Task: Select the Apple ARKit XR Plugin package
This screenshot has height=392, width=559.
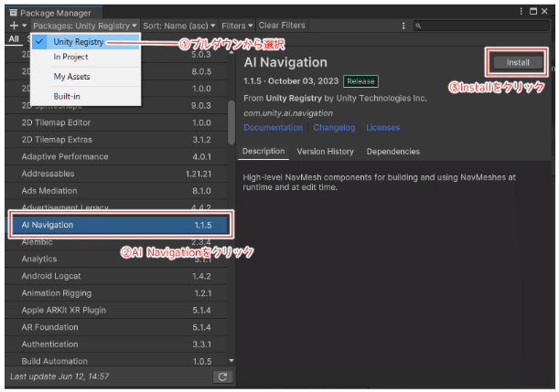Action: pyautogui.click(x=116, y=310)
